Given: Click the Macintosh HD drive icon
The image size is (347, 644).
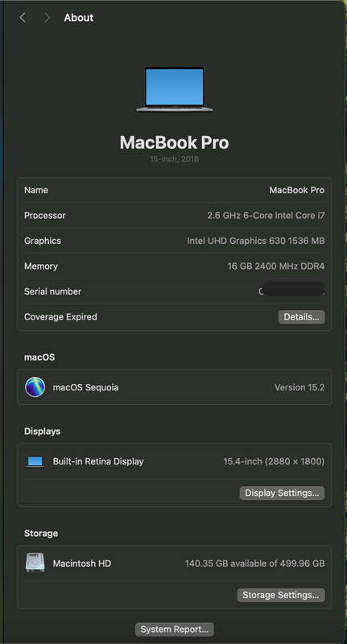Looking at the screenshot, I should point(35,563).
